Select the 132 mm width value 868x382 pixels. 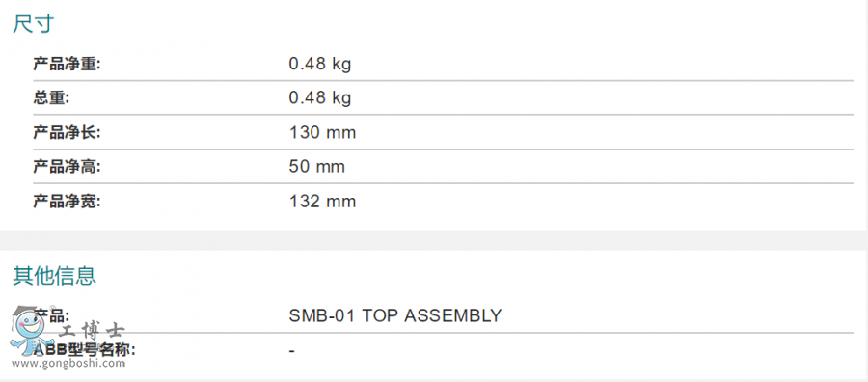coord(322,202)
